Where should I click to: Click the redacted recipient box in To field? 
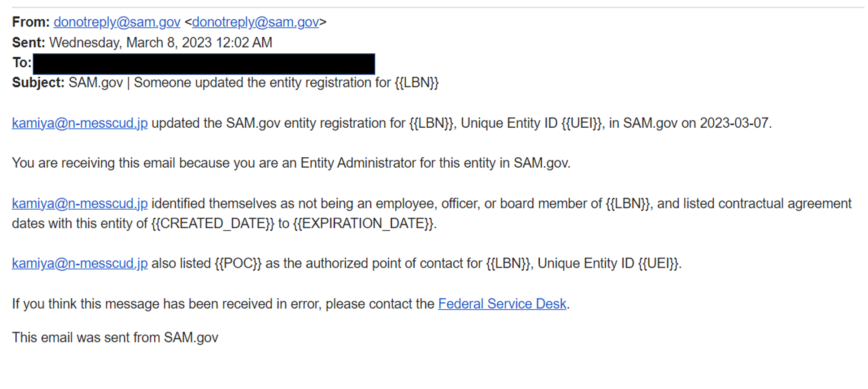[x=204, y=64]
